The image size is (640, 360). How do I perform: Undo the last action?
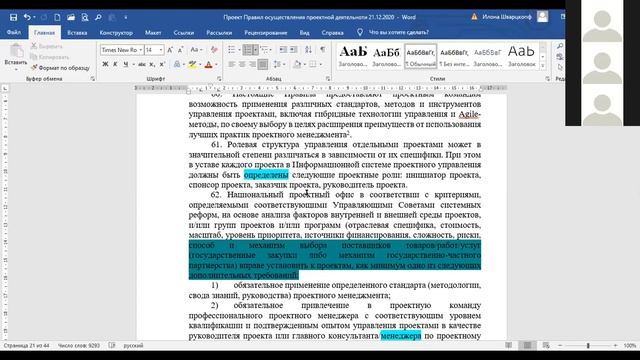point(27,17)
